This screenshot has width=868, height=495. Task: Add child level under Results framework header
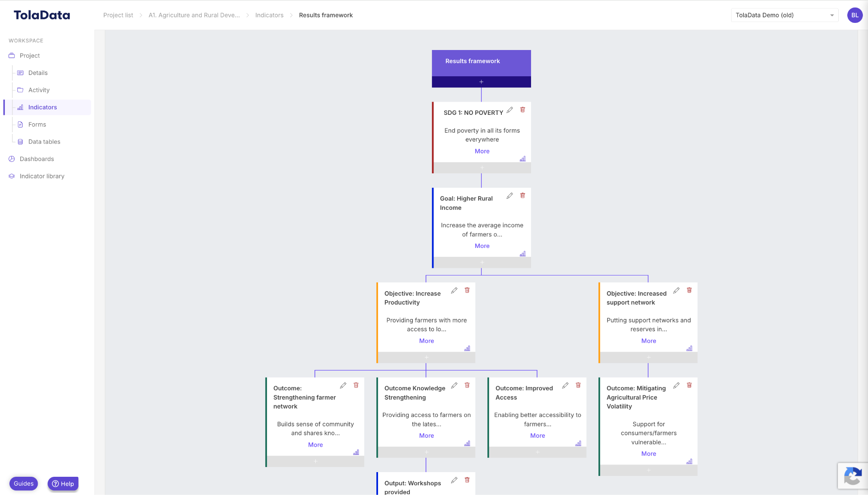481,82
